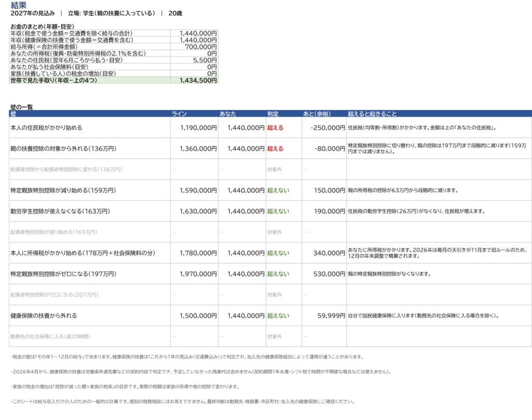The height and width of the screenshot is (420, 532).
Task: Select the margin value 340,000円
Action: pyautogui.click(x=329, y=253)
